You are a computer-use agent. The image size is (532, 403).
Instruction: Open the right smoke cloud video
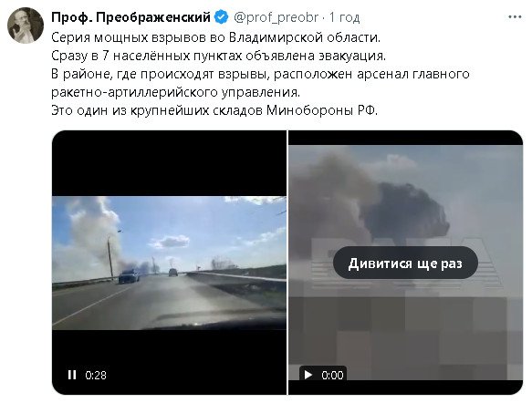point(405,263)
